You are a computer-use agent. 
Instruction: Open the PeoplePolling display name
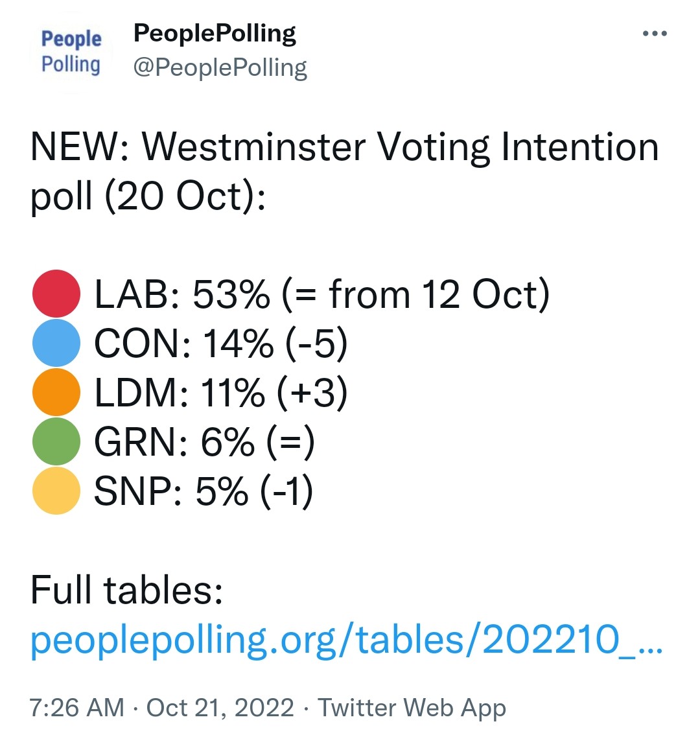click(215, 33)
